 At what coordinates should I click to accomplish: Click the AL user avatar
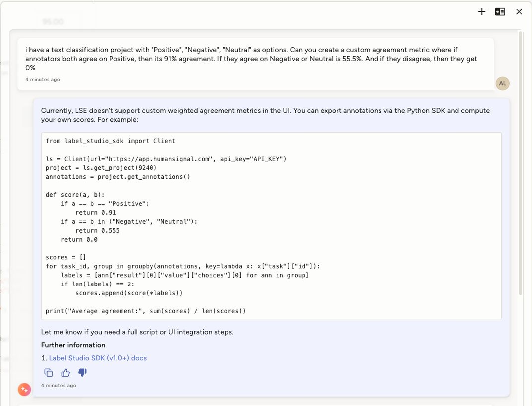tap(502, 83)
